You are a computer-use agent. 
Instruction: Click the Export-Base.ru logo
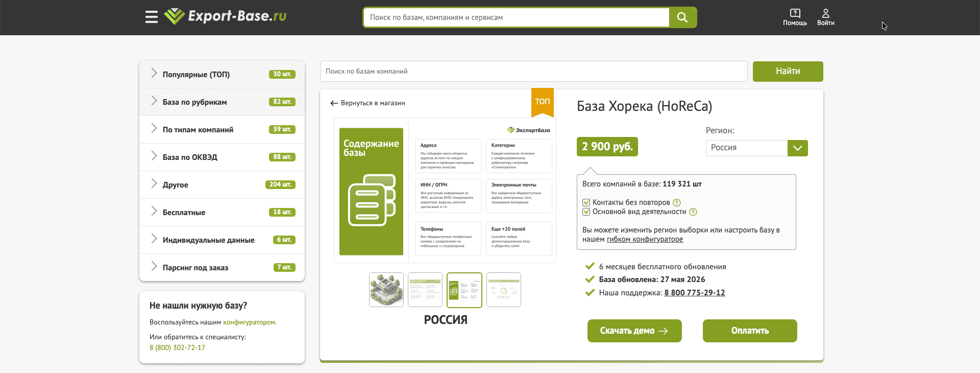coord(225,16)
